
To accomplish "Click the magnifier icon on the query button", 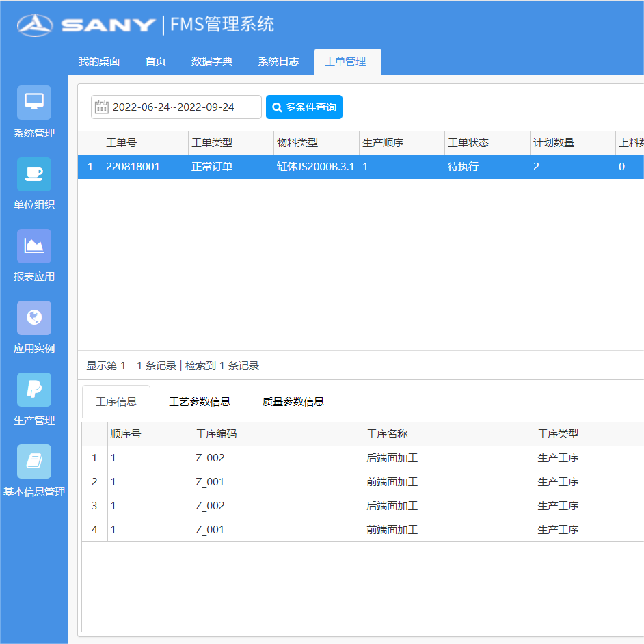I will click(276, 107).
